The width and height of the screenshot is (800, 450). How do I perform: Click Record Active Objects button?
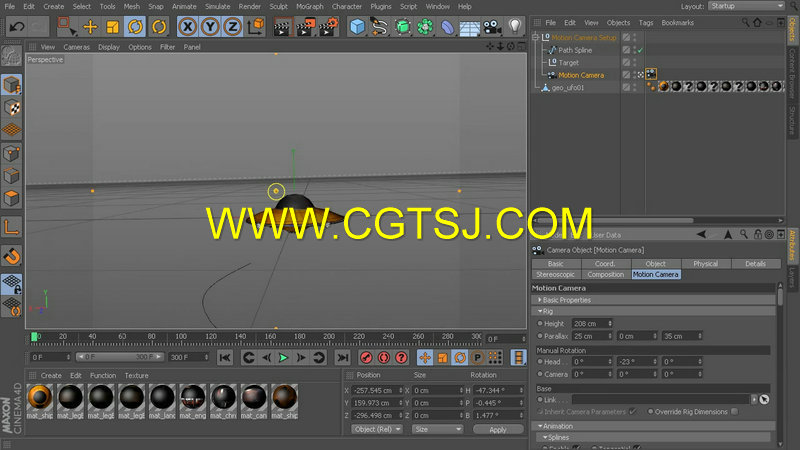pos(366,358)
